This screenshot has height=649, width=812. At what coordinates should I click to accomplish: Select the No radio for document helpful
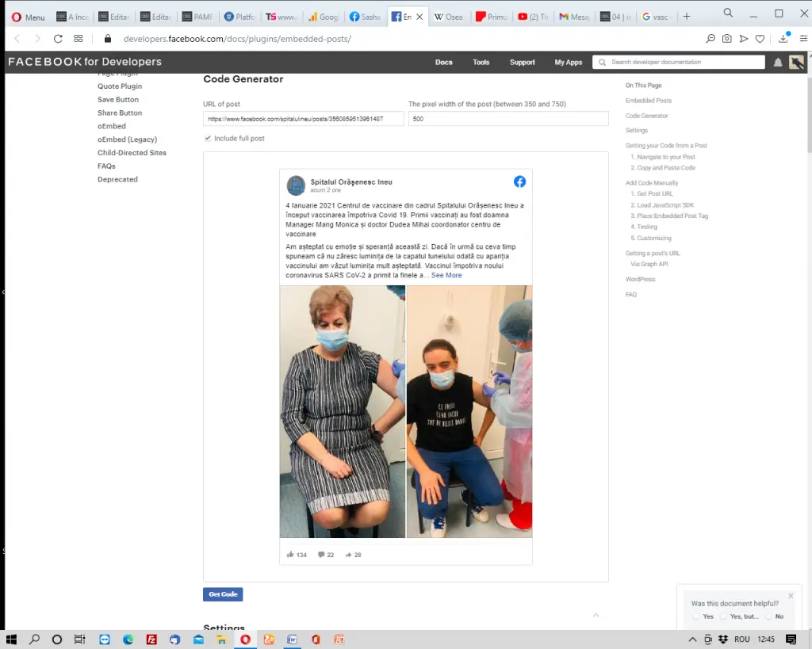pos(769,617)
